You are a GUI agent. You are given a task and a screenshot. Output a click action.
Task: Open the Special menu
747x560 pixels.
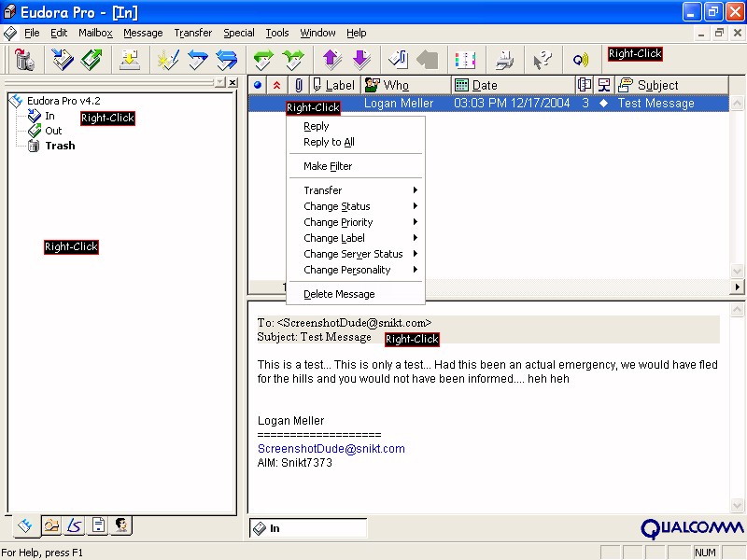pyautogui.click(x=239, y=33)
